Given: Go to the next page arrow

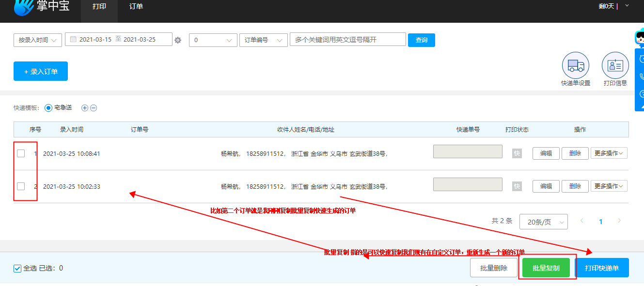Looking at the screenshot, I should tap(619, 221).
